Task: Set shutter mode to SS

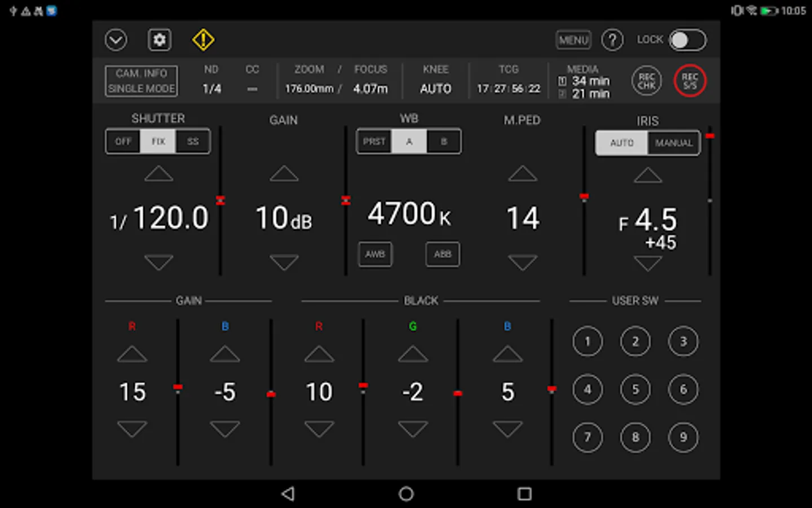Action: pyautogui.click(x=193, y=141)
